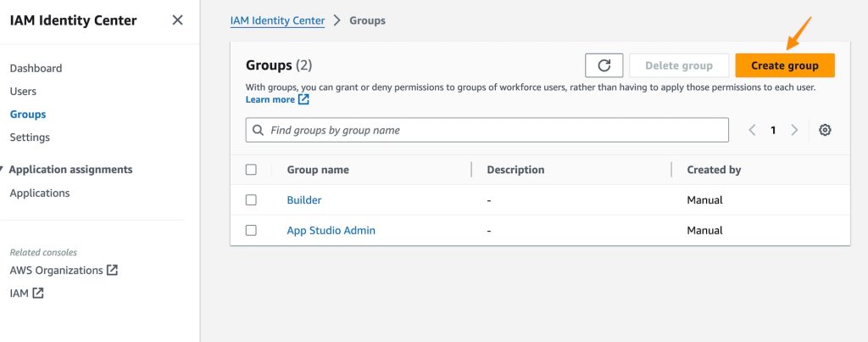Go to next page arrow
The width and height of the screenshot is (868, 342).
coord(794,130)
